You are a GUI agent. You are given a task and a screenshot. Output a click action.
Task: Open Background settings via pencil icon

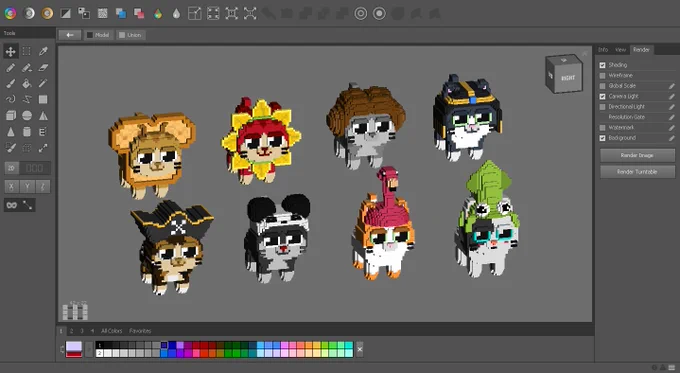(x=671, y=138)
